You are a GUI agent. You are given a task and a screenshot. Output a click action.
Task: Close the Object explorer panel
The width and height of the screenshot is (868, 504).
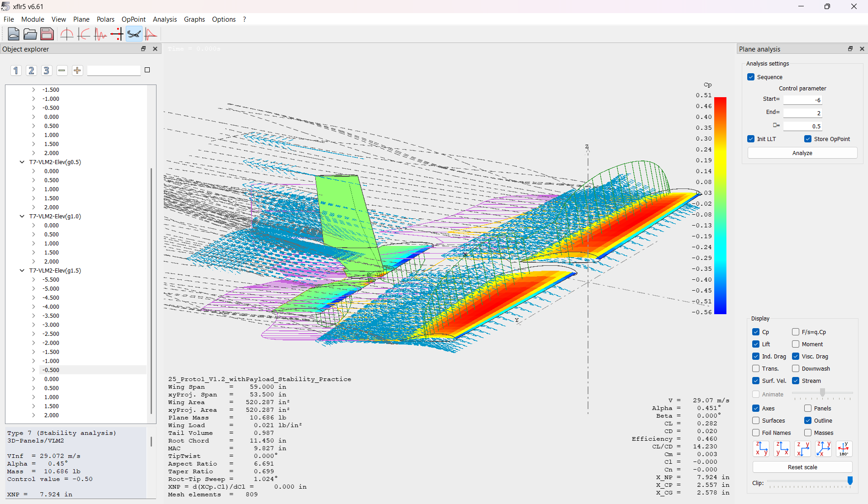(155, 49)
